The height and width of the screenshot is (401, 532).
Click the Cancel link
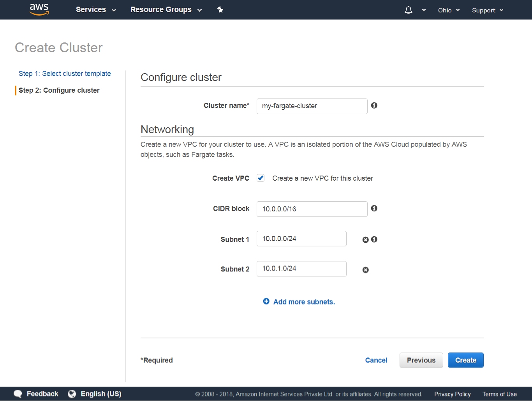tap(376, 360)
